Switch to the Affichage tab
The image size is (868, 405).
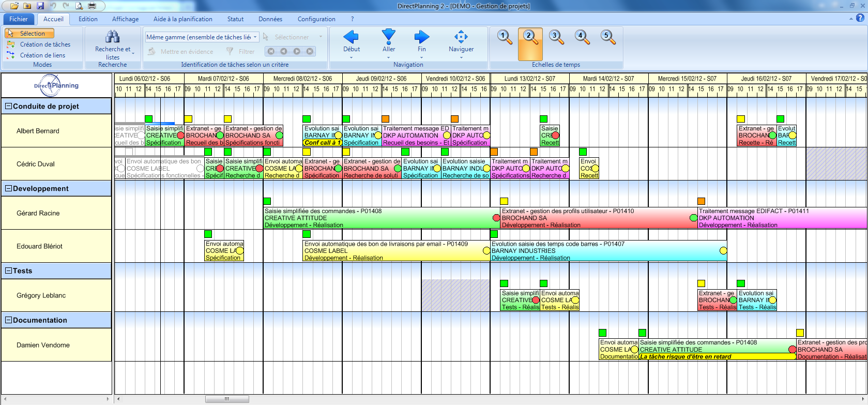tap(125, 19)
